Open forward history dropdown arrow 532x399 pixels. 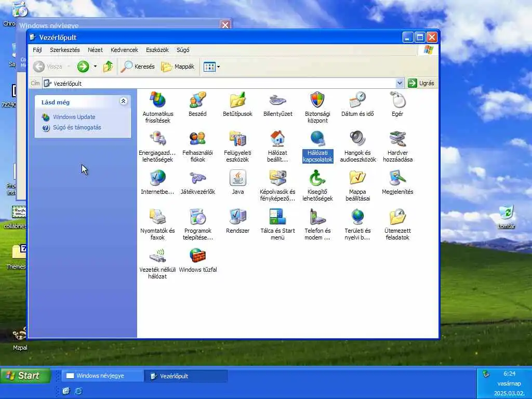coord(96,66)
